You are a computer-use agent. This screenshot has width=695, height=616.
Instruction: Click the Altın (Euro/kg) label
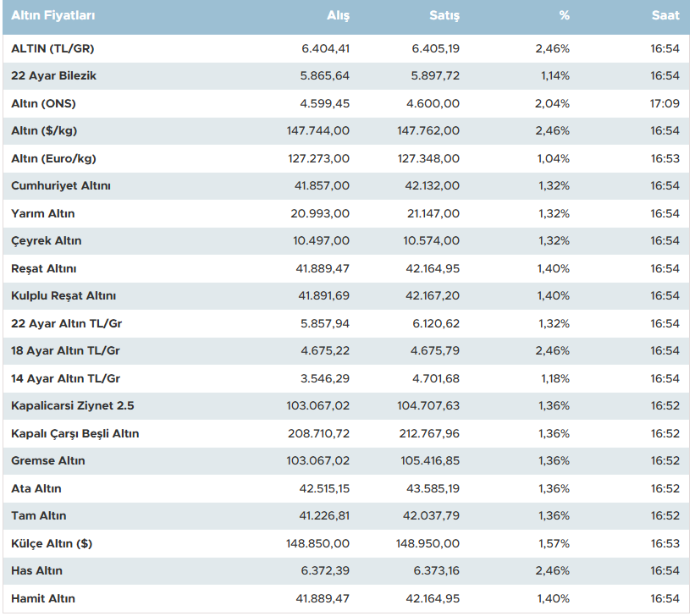pyautogui.click(x=57, y=158)
